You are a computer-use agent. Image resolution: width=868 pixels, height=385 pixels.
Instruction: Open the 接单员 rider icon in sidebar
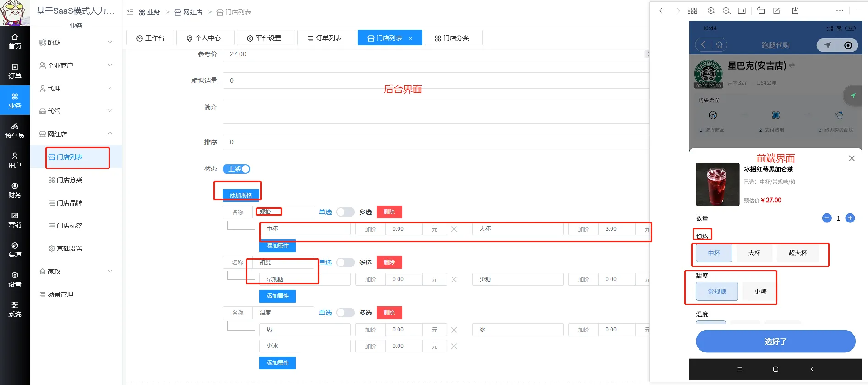tap(15, 130)
